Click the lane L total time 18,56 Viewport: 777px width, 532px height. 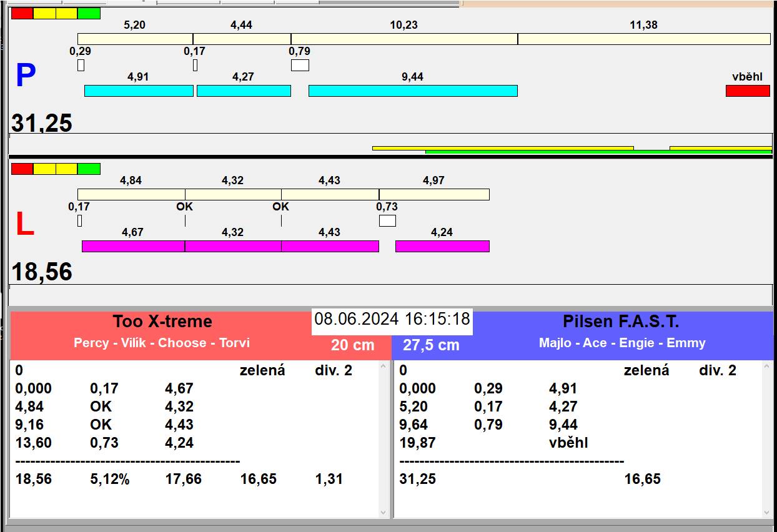pos(42,272)
